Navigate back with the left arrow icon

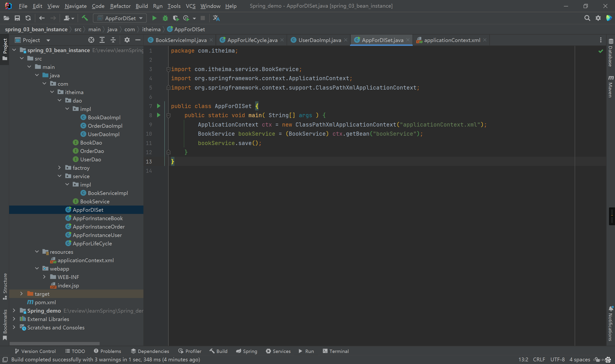(x=42, y=18)
